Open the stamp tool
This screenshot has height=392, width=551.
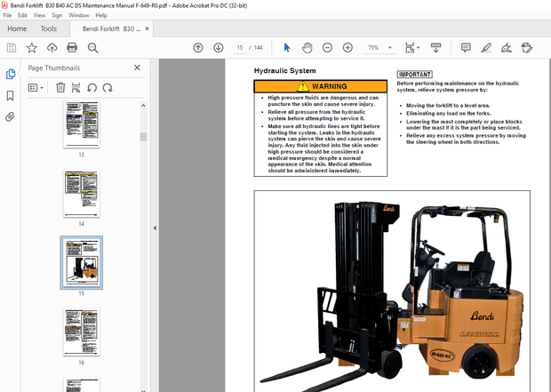[x=526, y=47]
